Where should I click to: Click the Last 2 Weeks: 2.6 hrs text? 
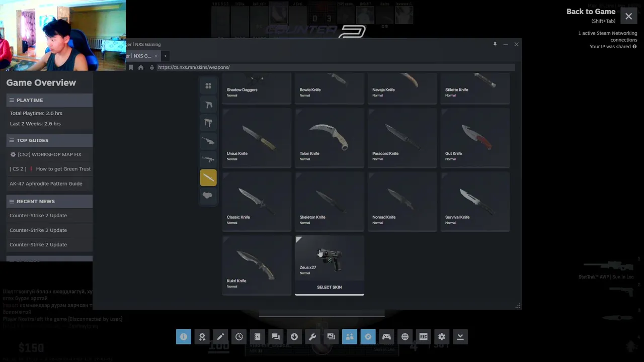[x=35, y=124]
